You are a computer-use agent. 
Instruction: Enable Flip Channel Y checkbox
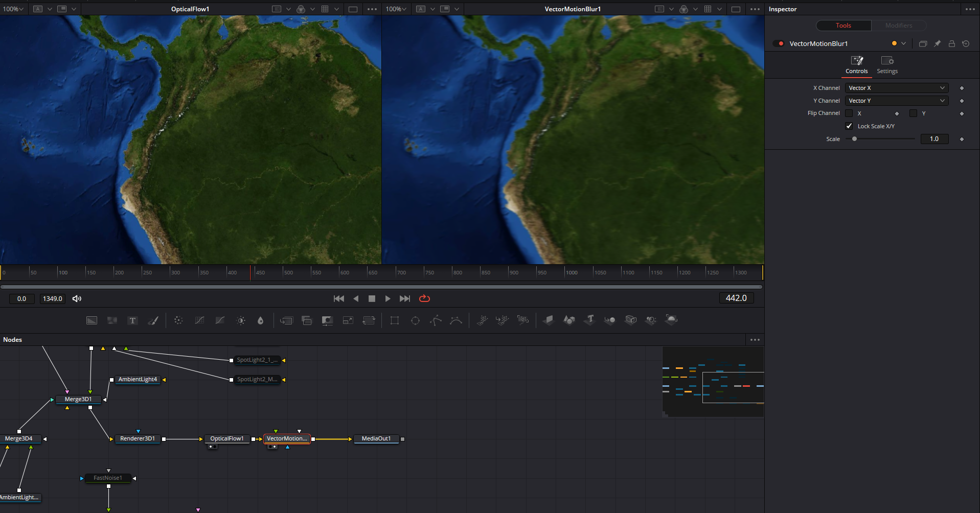click(x=913, y=113)
